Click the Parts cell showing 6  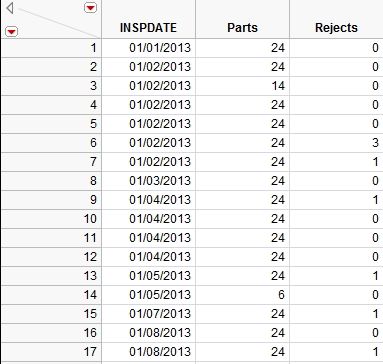click(x=242, y=295)
